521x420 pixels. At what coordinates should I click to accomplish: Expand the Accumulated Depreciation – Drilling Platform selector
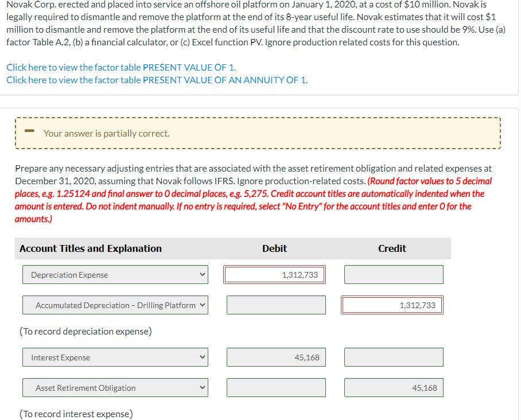(115, 305)
